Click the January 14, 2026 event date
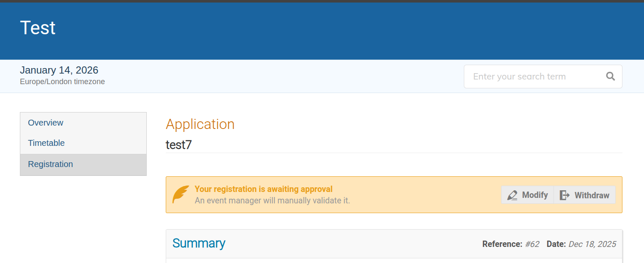 (59, 70)
